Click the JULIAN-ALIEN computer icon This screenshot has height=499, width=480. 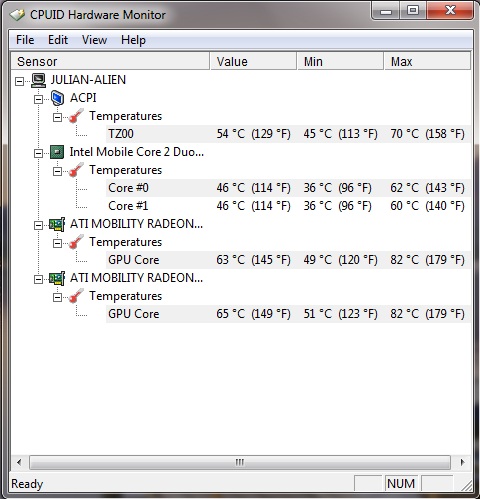pos(38,80)
